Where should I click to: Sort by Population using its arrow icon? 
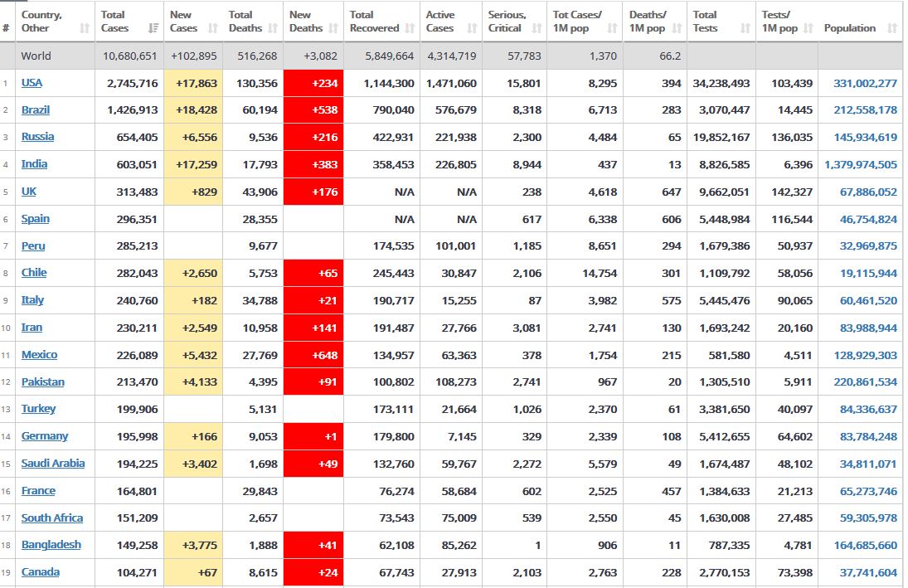(x=891, y=28)
